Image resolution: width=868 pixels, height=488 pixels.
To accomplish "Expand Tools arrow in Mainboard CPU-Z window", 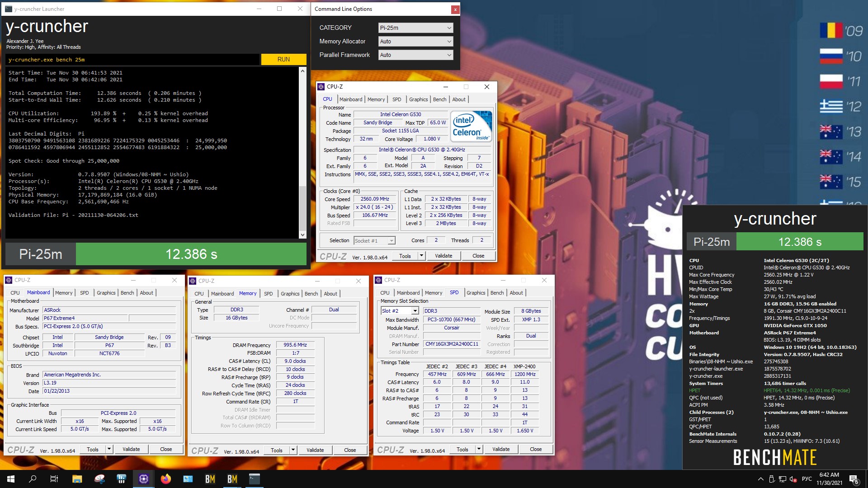I will [x=109, y=449].
